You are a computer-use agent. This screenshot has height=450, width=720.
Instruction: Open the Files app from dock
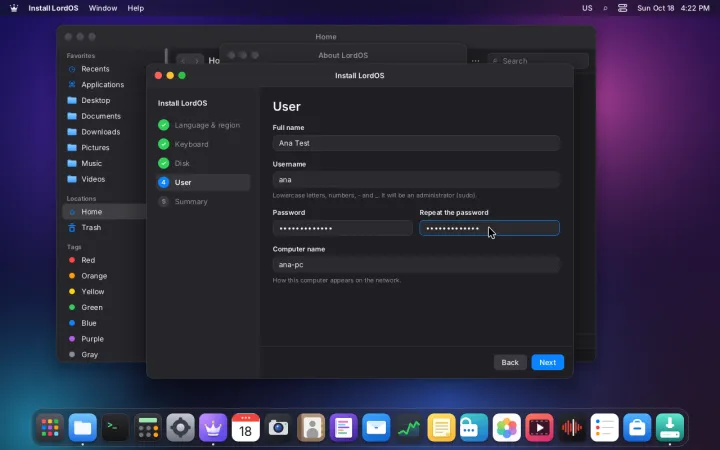(x=83, y=428)
